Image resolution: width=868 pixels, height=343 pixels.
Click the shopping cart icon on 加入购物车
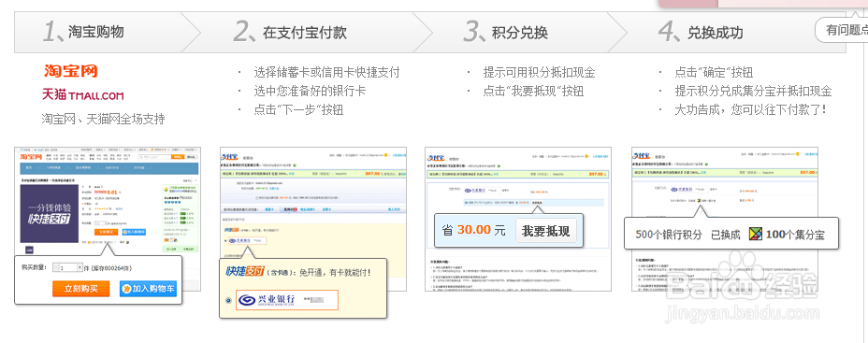(x=127, y=289)
